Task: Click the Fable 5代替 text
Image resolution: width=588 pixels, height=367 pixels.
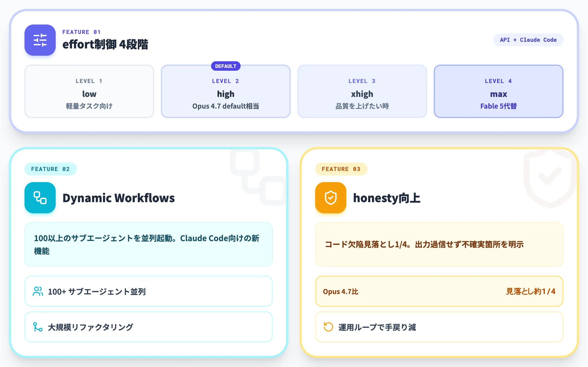Action: click(x=499, y=106)
